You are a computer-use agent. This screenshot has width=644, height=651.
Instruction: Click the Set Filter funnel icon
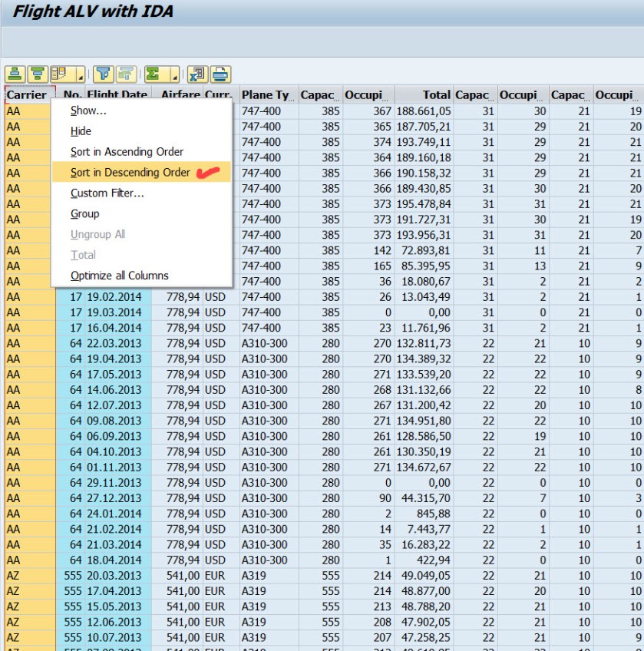point(104,74)
